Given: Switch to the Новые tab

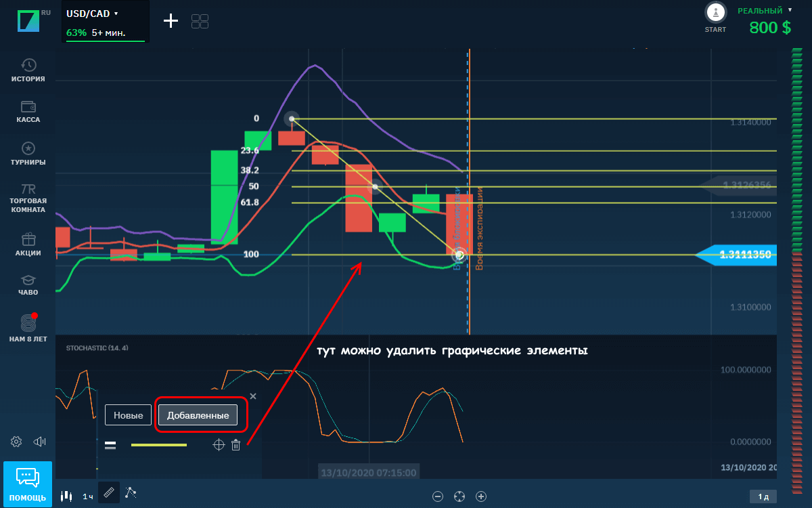Looking at the screenshot, I should point(128,415).
